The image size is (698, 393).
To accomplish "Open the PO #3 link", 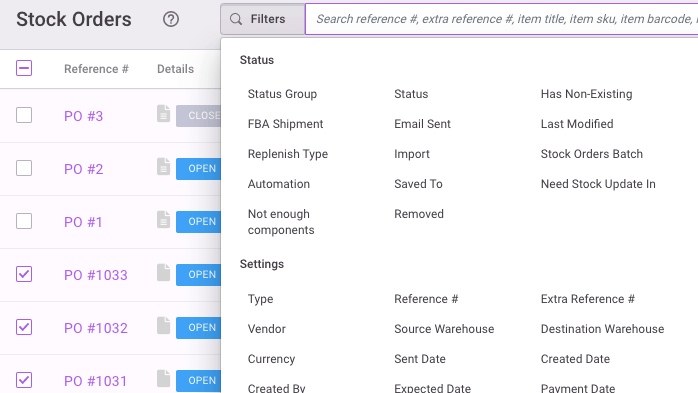I will click(83, 116).
